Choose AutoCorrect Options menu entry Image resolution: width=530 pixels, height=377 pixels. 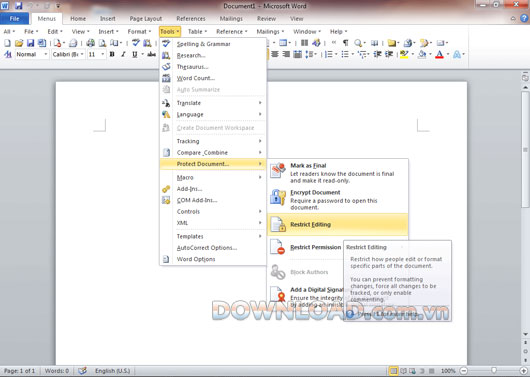click(x=213, y=248)
